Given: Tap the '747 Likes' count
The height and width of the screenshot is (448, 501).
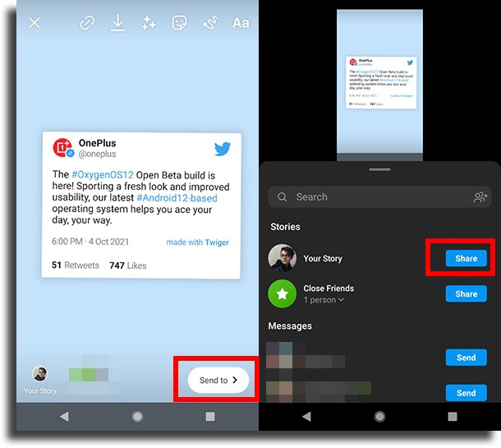Looking at the screenshot, I should [128, 266].
